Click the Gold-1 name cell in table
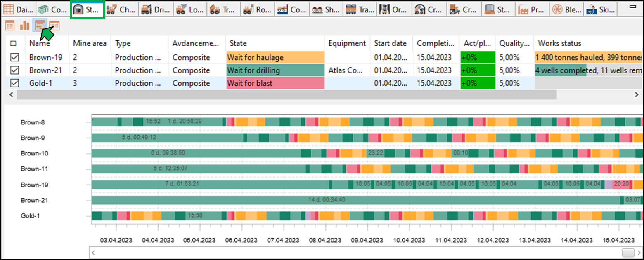 point(47,83)
